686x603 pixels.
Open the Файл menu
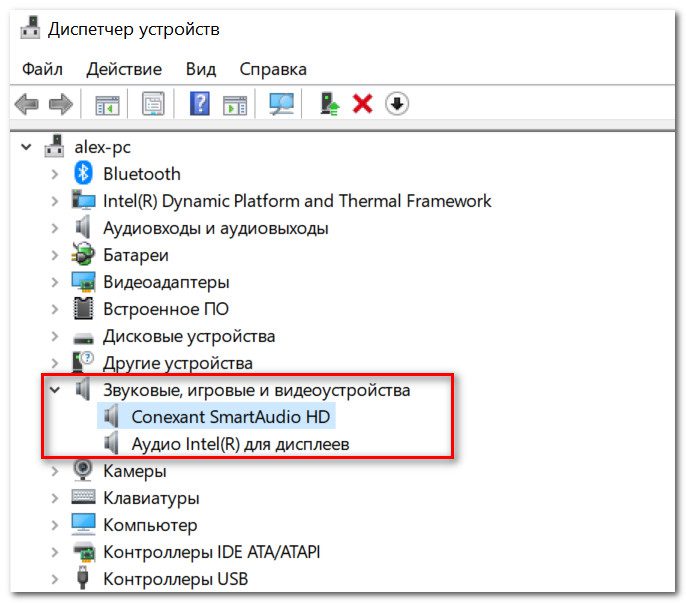[42, 69]
